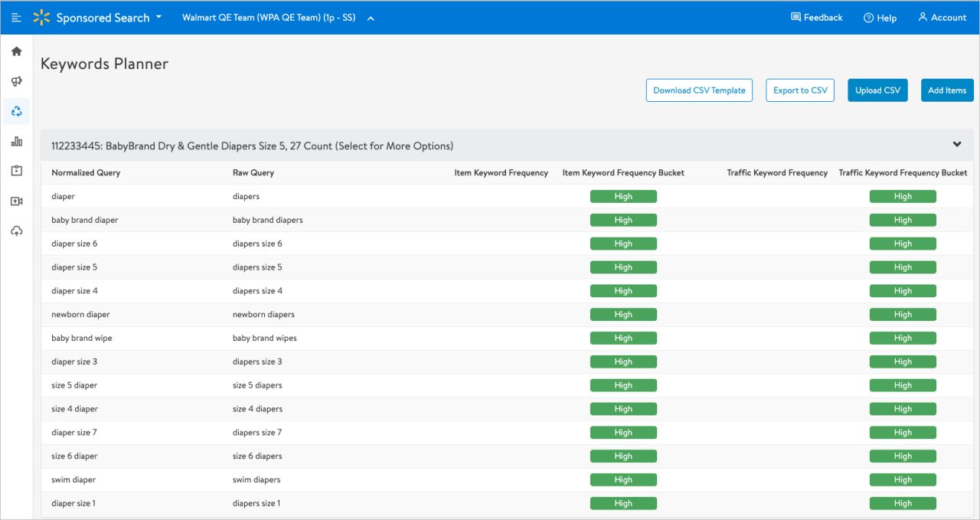
Task: Click the Export to CSV button
Action: coord(800,90)
